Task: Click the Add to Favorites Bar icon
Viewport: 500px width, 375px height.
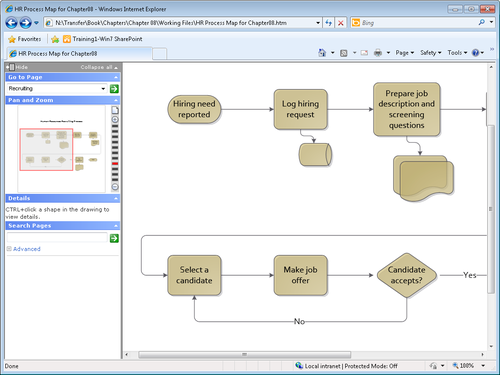Action: tap(55, 39)
